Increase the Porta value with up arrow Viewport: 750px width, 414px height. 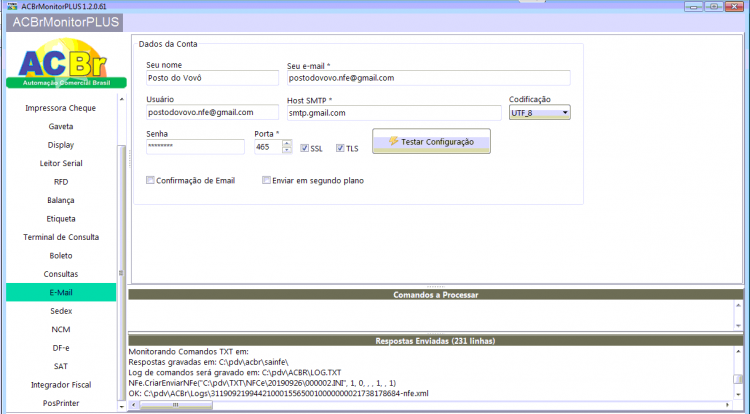point(287,143)
